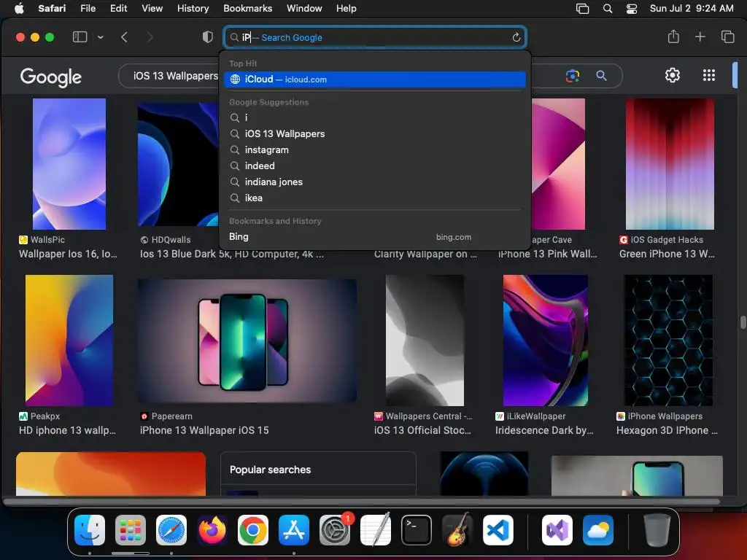This screenshot has height=560, width=747.
Task: Open the Peakpx colorful wallpaper thumbnail
Action: point(69,341)
